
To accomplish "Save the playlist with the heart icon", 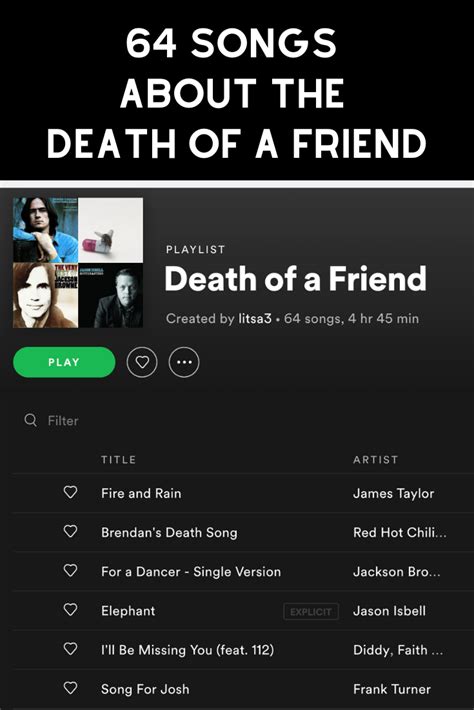I will click(x=142, y=362).
